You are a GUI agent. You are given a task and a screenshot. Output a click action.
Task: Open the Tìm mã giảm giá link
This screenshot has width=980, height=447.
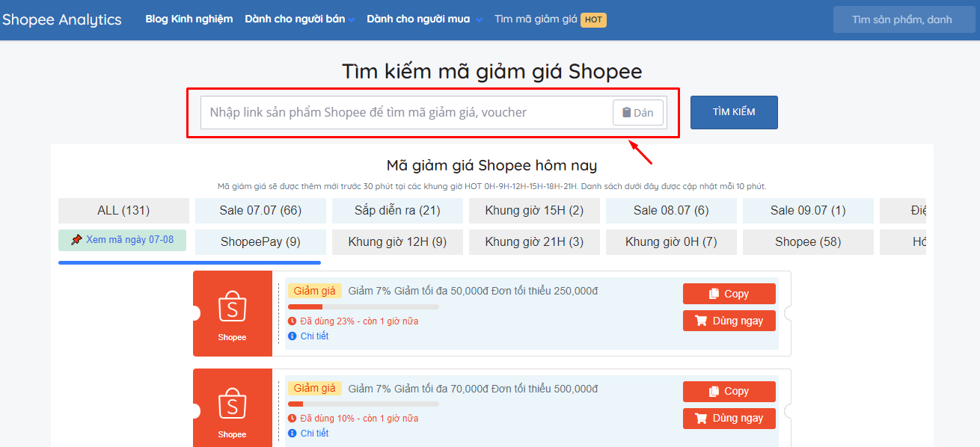pyautogui.click(x=536, y=19)
